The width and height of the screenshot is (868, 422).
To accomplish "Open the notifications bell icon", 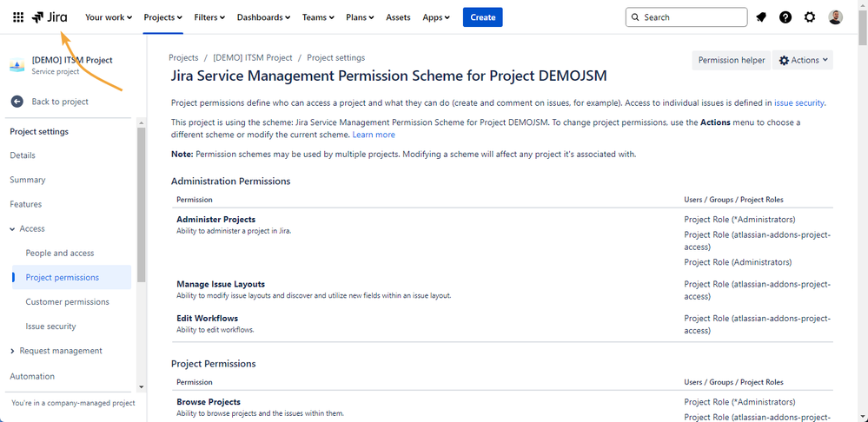I will 761,17.
